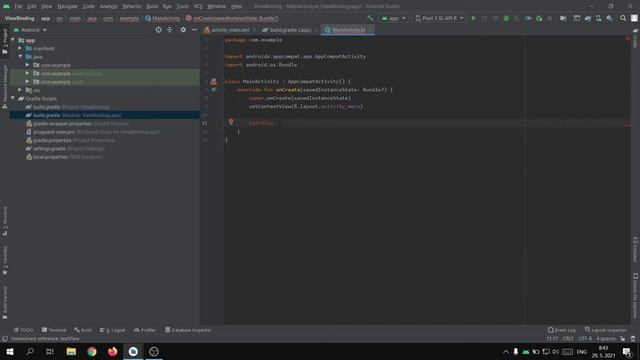Click Collapse All icon in Project panel
This screenshot has height=360, width=640.
tap(170, 30)
